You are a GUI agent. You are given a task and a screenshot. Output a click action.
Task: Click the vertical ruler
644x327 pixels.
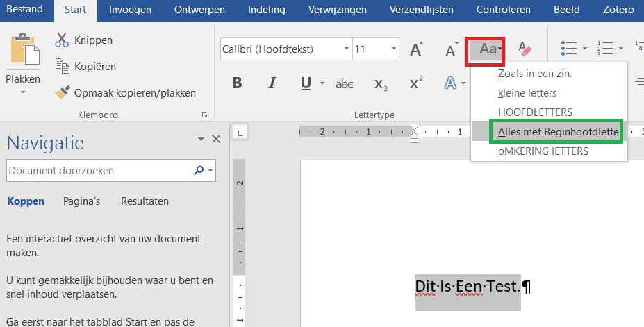pyautogui.click(x=240, y=242)
